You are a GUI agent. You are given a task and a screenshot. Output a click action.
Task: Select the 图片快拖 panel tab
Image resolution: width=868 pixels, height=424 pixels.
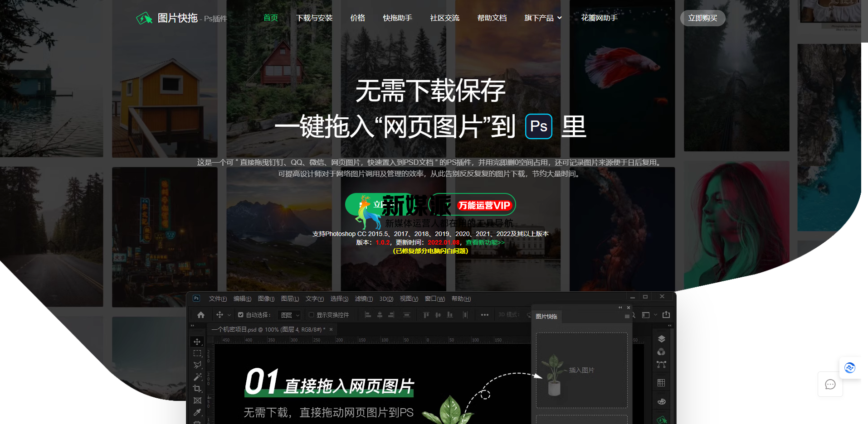click(x=546, y=317)
